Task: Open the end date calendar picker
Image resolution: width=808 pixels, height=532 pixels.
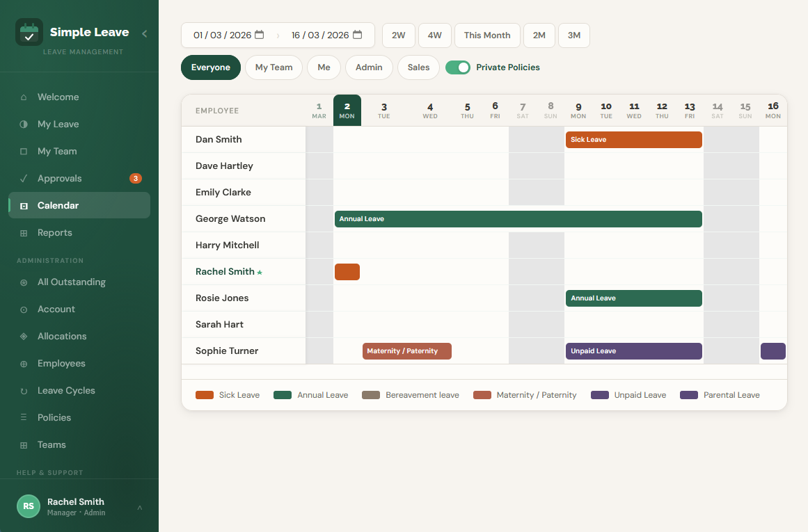Action: (357, 35)
